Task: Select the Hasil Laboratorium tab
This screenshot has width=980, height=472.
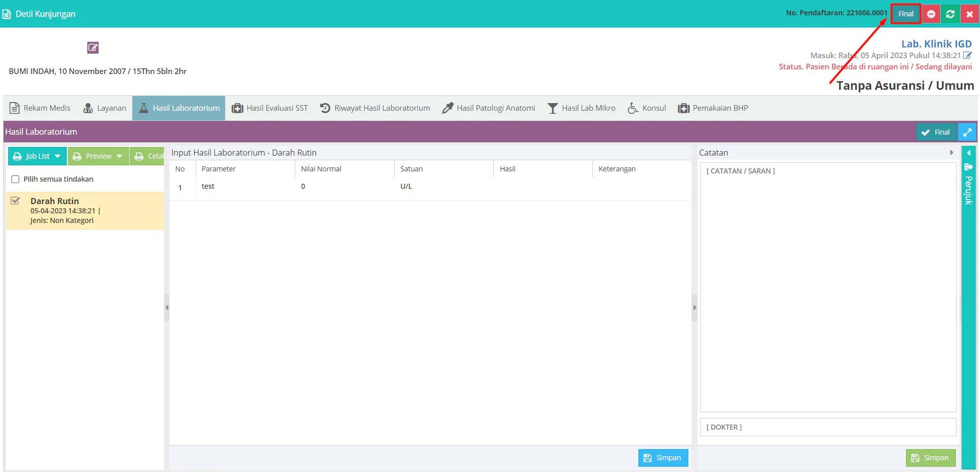Action: point(179,108)
